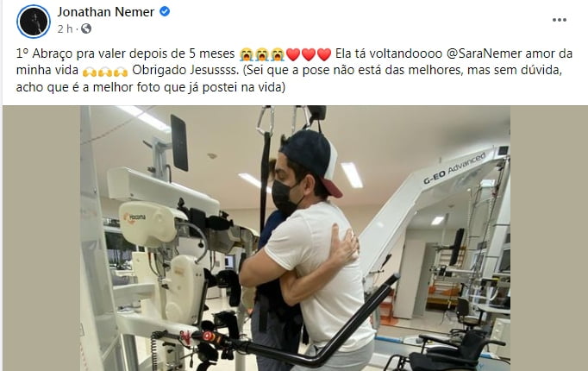Click the red heart emojis
The image size is (588, 371).
309,54
